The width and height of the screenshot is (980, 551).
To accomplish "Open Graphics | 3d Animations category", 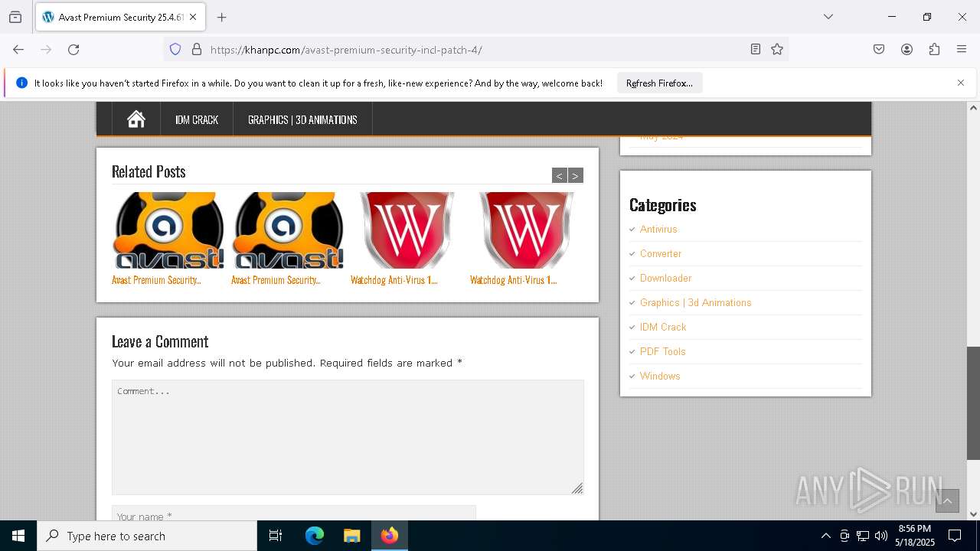I will (x=695, y=302).
